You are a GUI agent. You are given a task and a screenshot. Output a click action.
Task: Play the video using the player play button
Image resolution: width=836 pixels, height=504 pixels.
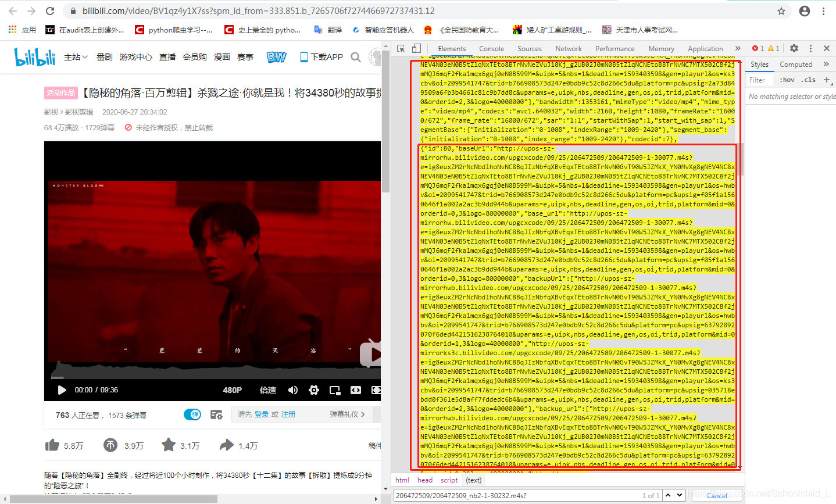62,390
